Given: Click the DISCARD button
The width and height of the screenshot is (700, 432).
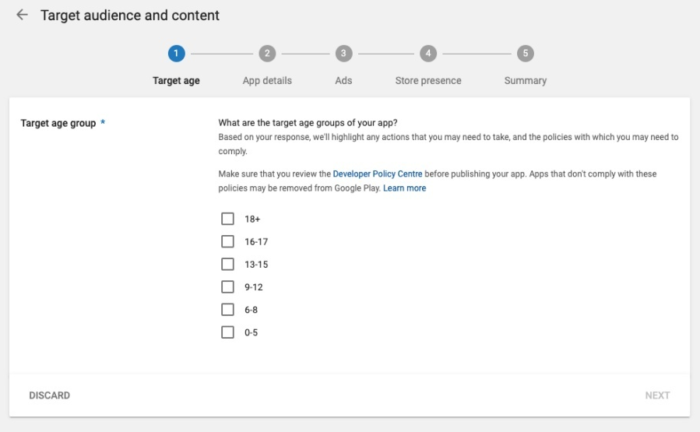Looking at the screenshot, I should [50, 395].
